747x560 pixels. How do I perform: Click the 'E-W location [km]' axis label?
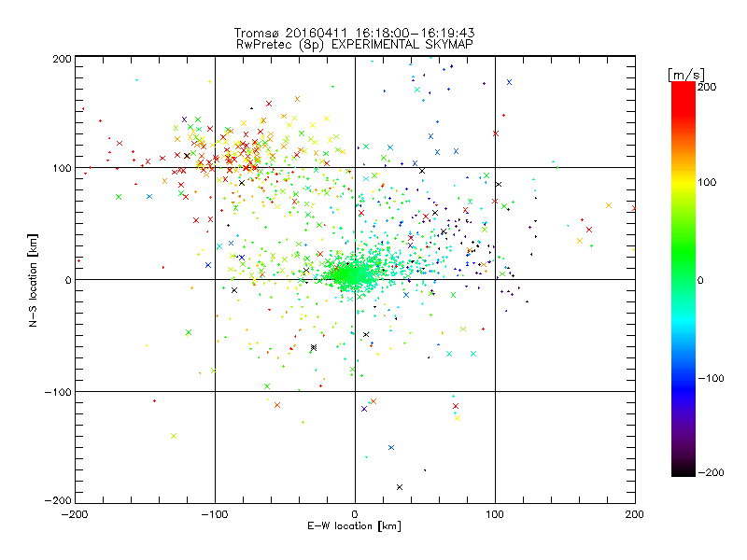coord(355,526)
